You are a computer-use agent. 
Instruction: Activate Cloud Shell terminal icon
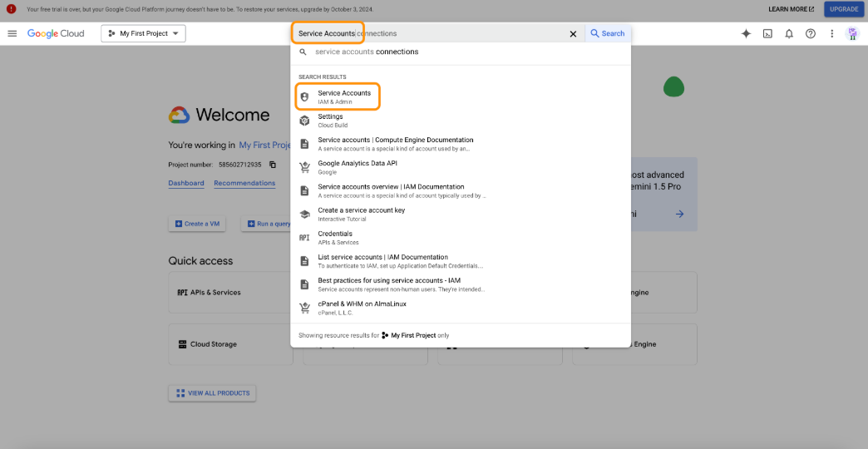[767, 34]
